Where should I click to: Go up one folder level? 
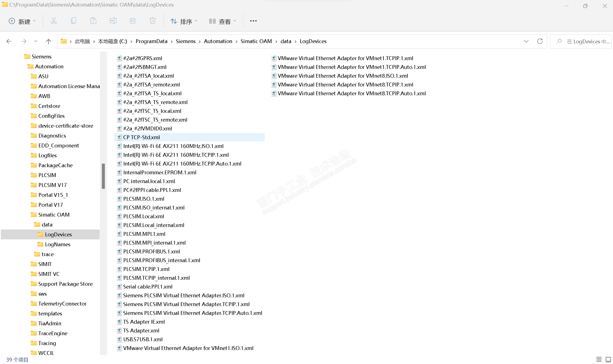coord(49,41)
